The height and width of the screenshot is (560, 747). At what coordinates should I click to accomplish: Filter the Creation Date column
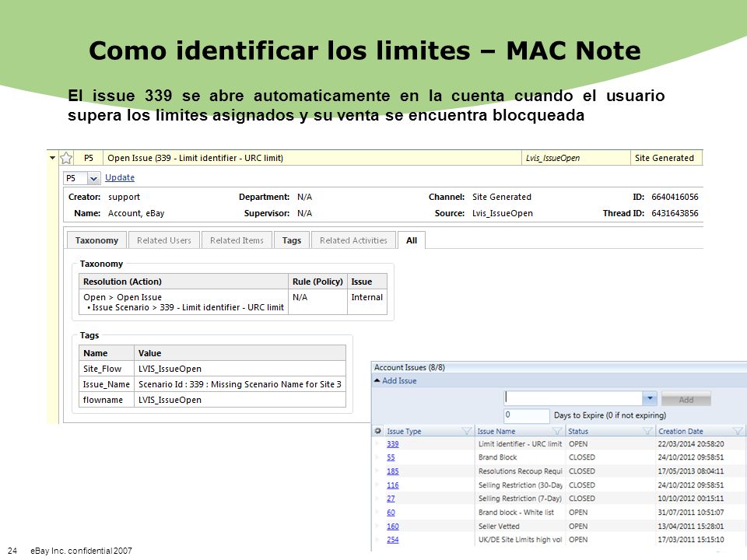click(738, 431)
